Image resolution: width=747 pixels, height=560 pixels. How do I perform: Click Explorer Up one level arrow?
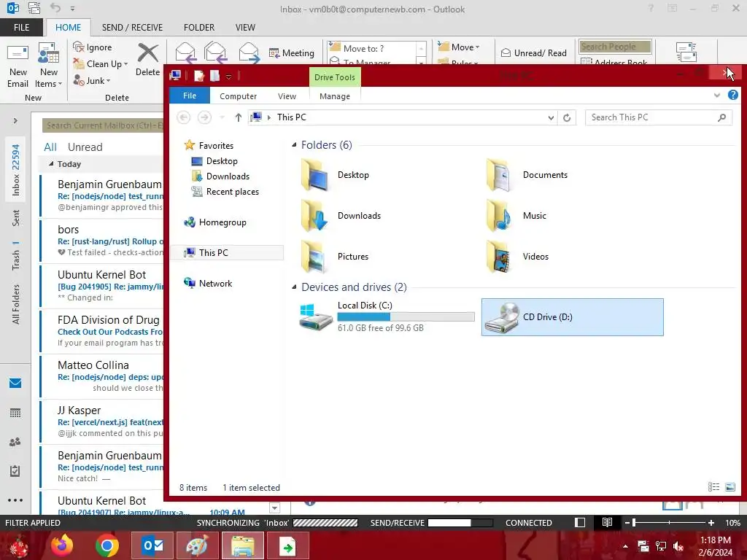[x=239, y=117]
